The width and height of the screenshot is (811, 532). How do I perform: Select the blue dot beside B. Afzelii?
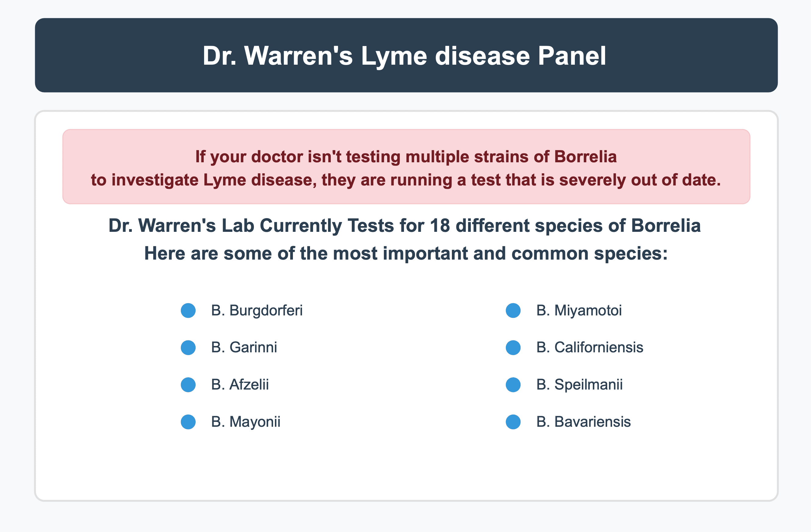(188, 385)
